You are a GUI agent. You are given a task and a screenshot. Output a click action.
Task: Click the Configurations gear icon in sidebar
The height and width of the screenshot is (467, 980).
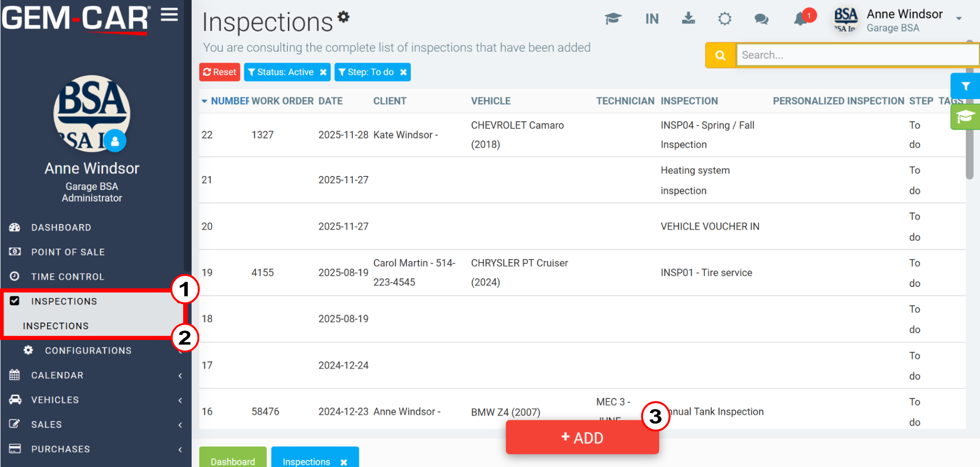29,350
